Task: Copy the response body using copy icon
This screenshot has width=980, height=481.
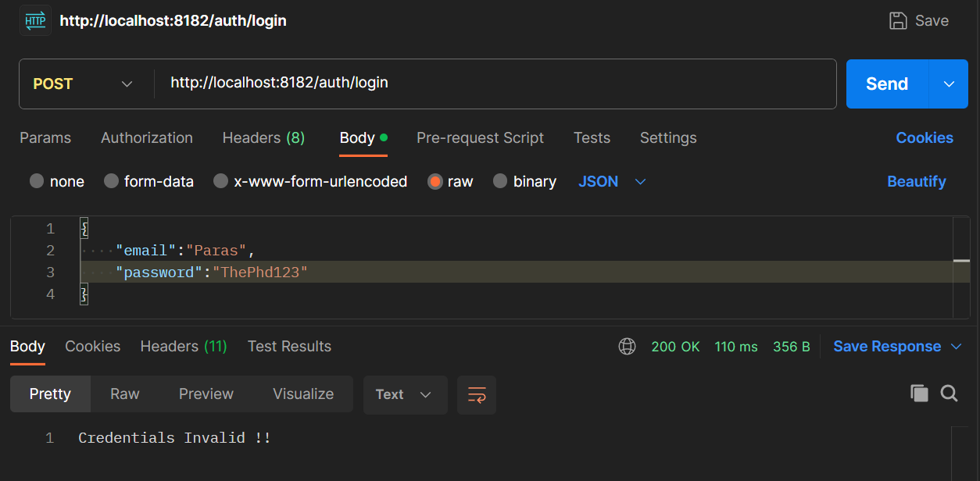Action: 919,394
